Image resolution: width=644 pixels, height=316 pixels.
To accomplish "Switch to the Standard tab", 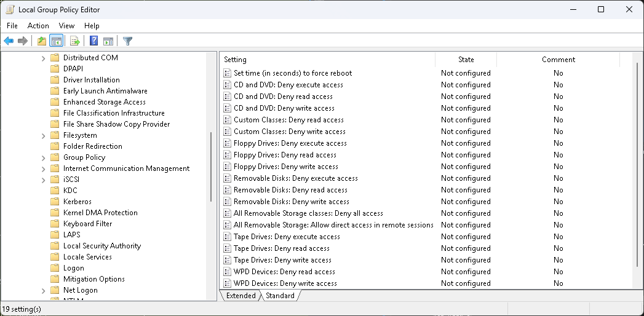I will 280,296.
